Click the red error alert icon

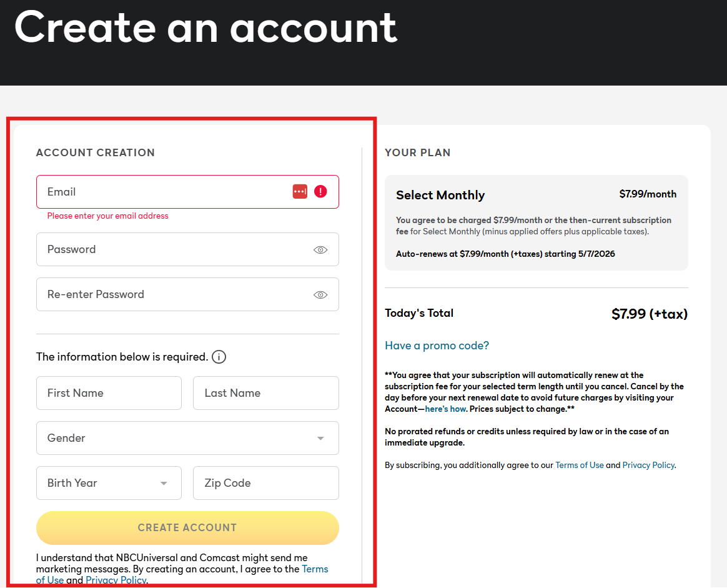coord(320,192)
